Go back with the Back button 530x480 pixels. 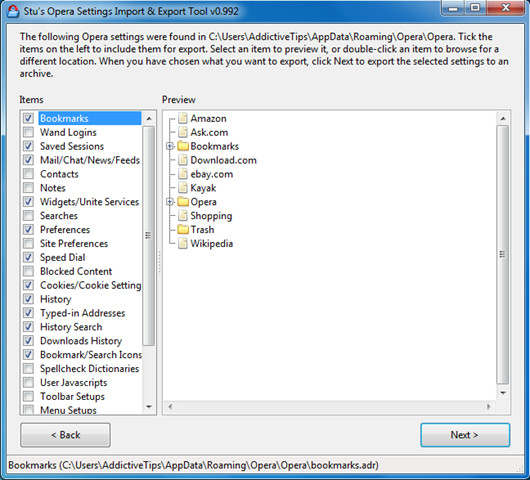coord(65,435)
